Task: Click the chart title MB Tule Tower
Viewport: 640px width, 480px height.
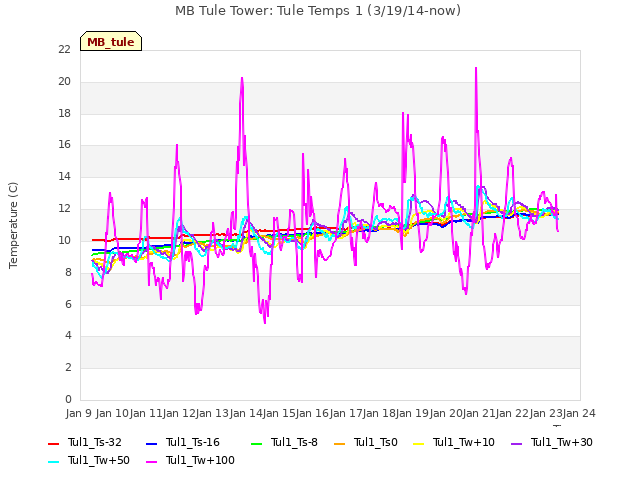Action: [318, 11]
